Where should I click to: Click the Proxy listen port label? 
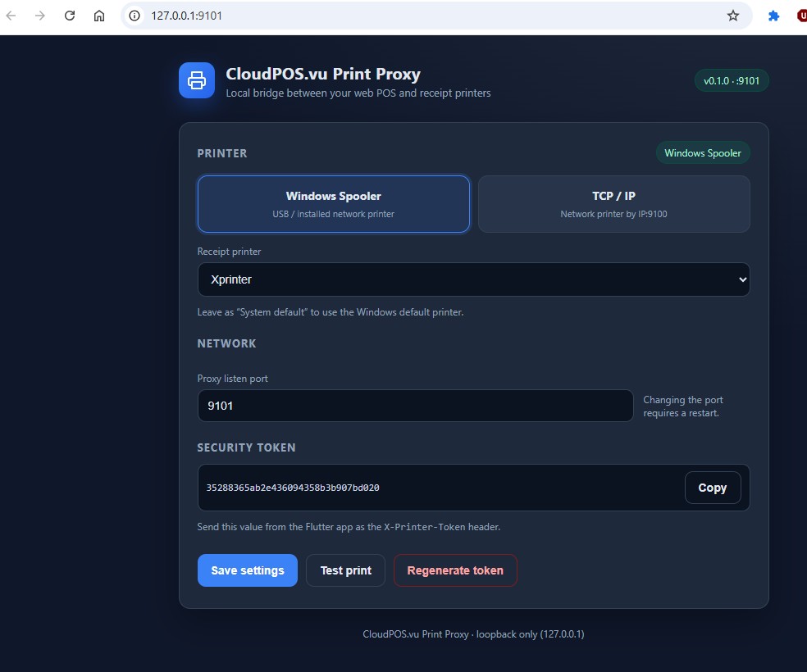coord(233,379)
